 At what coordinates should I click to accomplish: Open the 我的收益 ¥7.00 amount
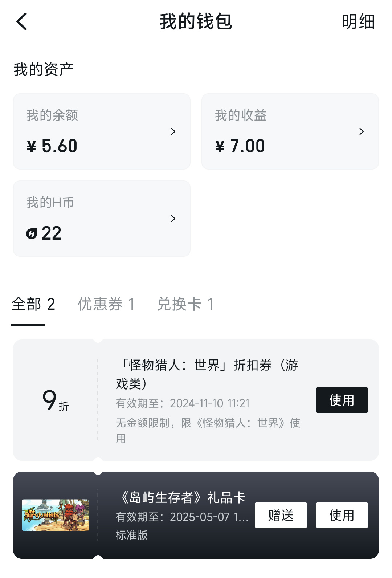tap(240, 146)
